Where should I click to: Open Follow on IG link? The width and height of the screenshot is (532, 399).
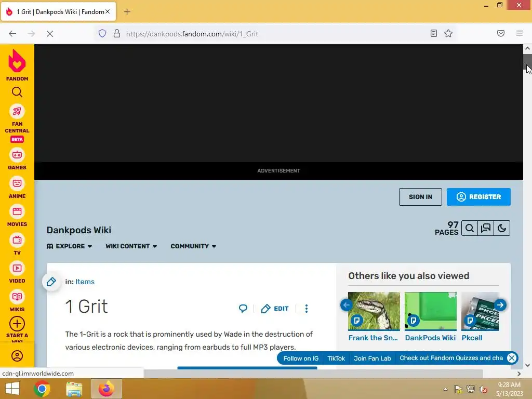coord(301,358)
